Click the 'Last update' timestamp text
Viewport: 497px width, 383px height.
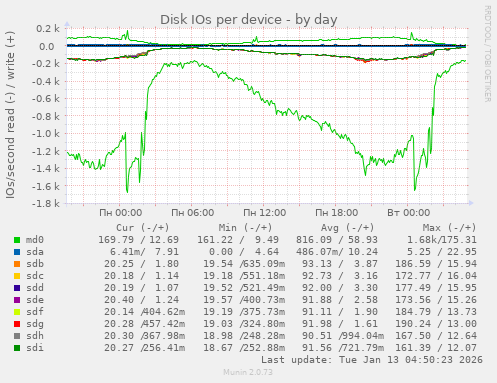pyautogui.click(x=372, y=360)
